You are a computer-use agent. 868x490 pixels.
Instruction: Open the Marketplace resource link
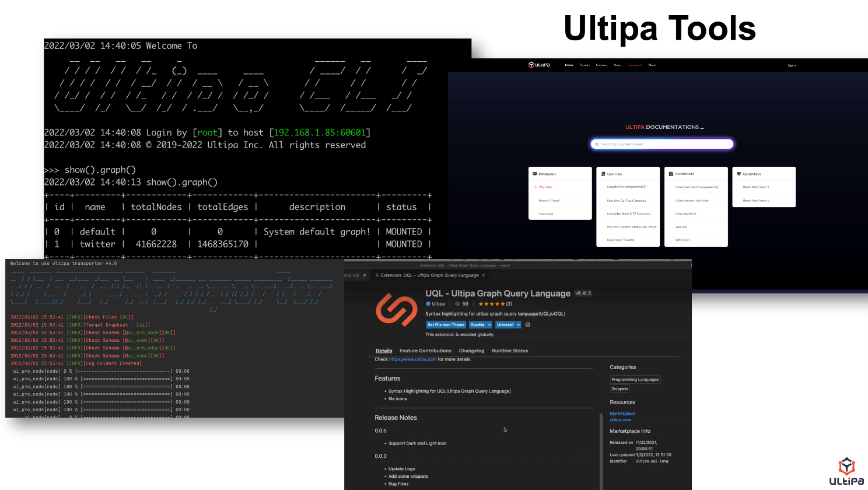coord(622,414)
